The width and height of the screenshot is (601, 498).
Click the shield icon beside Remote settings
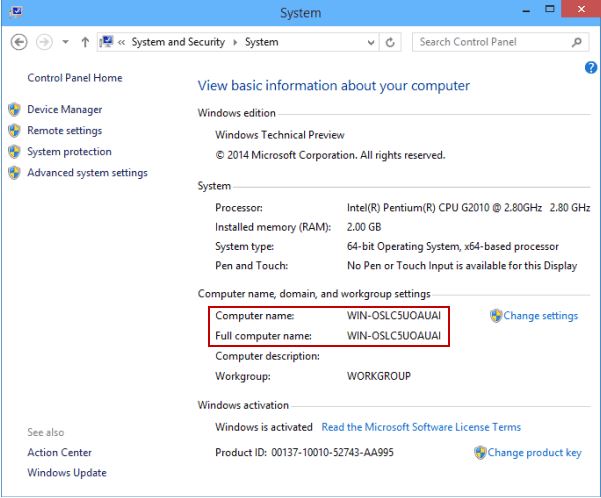click(x=14, y=131)
